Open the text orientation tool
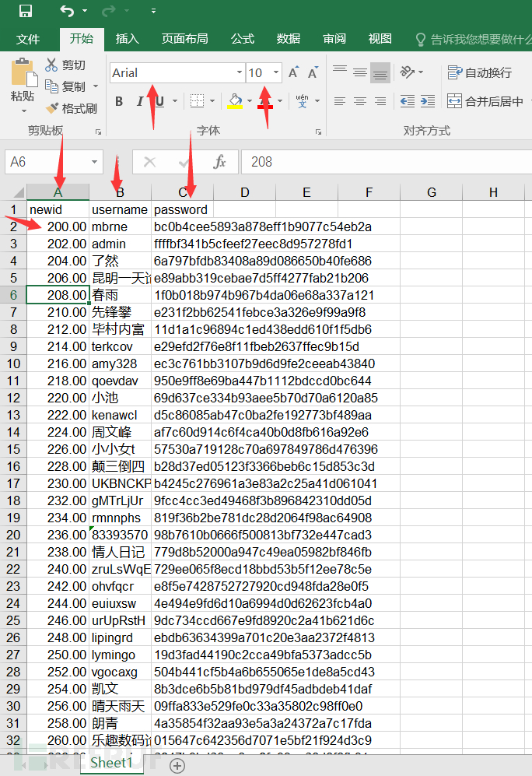Viewport: 532px width, 776px height. (x=408, y=72)
